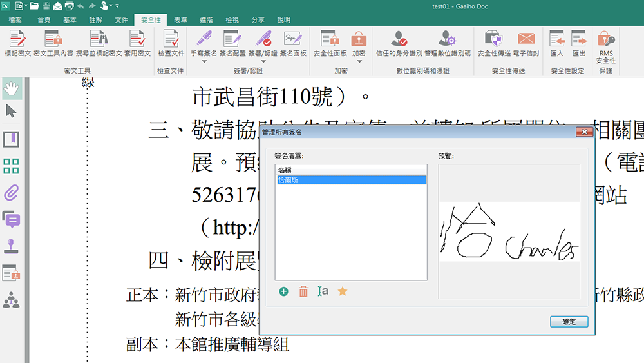Select the Hand tool in sidebar
Image resolution: width=644 pixels, height=363 pixels.
pos(12,88)
